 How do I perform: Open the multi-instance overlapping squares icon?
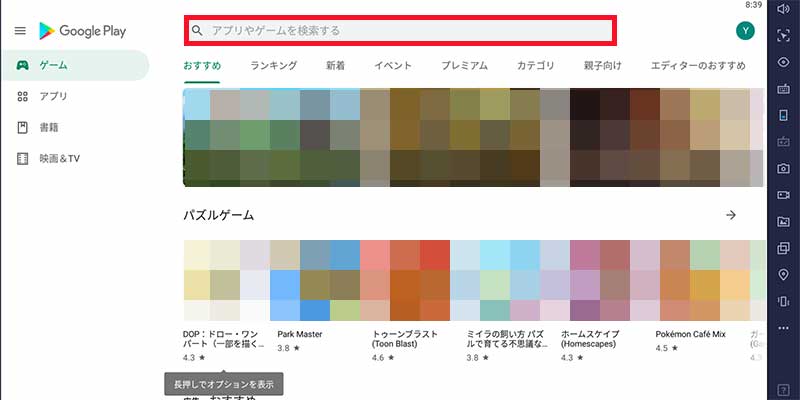(x=783, y=248)
